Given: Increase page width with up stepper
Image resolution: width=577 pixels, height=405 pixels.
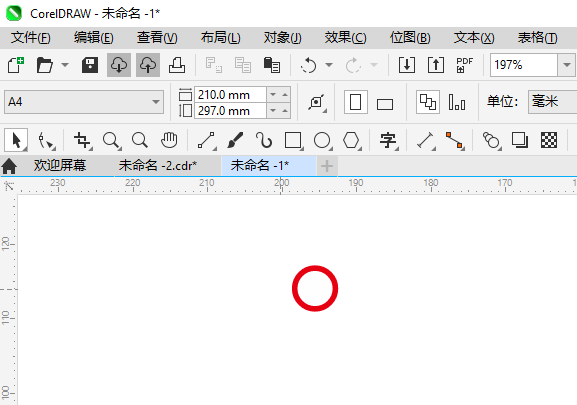Looking at the screenshot, I should [x=285, y=95].
